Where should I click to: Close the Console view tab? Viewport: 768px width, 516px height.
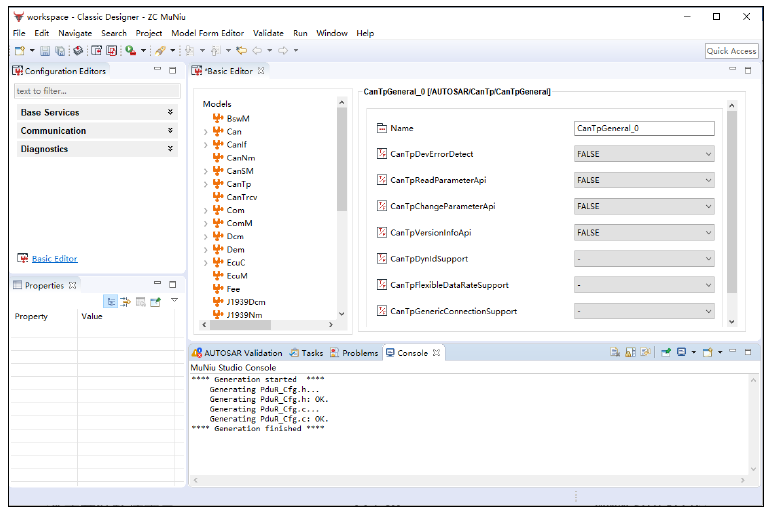pyautogui.click(x=436, y=352)
